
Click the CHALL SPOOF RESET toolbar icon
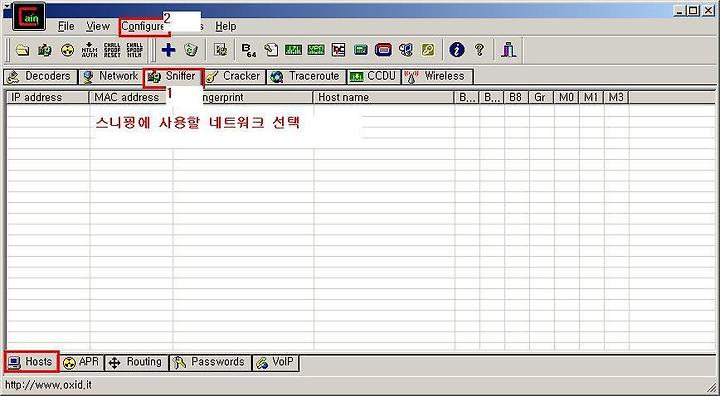(112, 50)
